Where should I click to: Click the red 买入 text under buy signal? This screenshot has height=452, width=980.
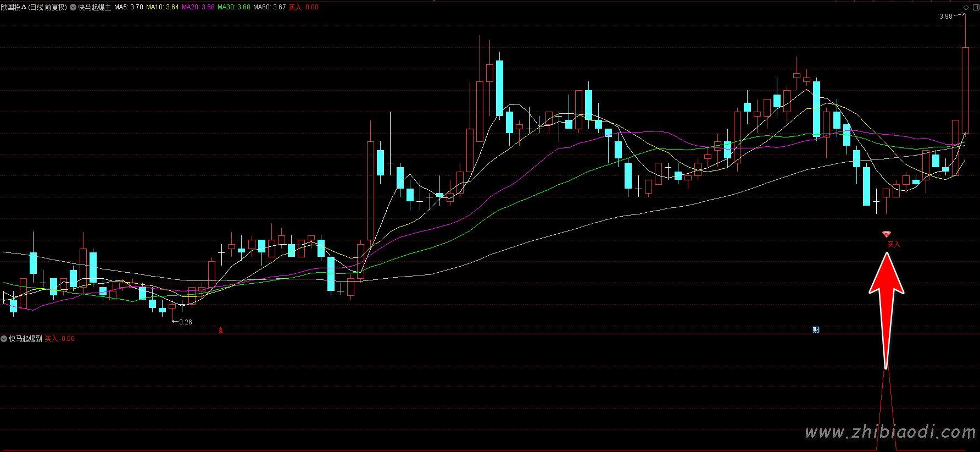[x=893, y=244]
